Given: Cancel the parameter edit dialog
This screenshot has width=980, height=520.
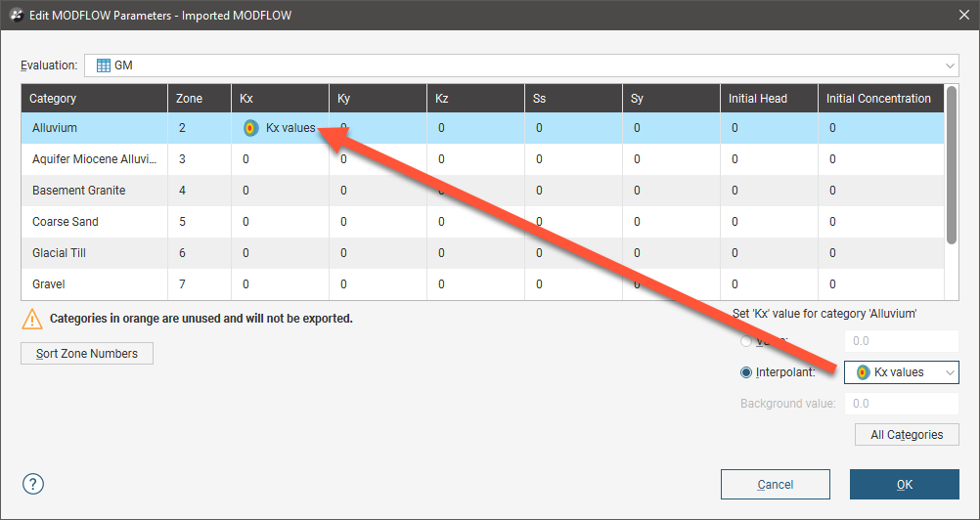Looking at the screenshot, I should click(775, 484).
